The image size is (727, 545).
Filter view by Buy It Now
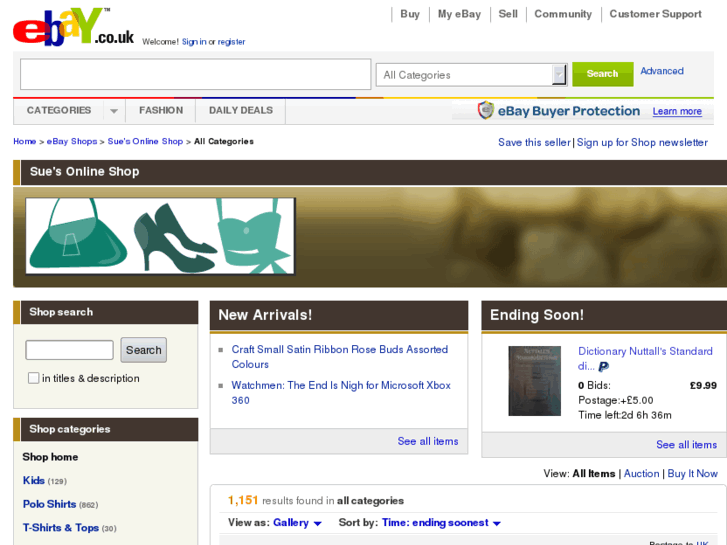click(692, 474)
